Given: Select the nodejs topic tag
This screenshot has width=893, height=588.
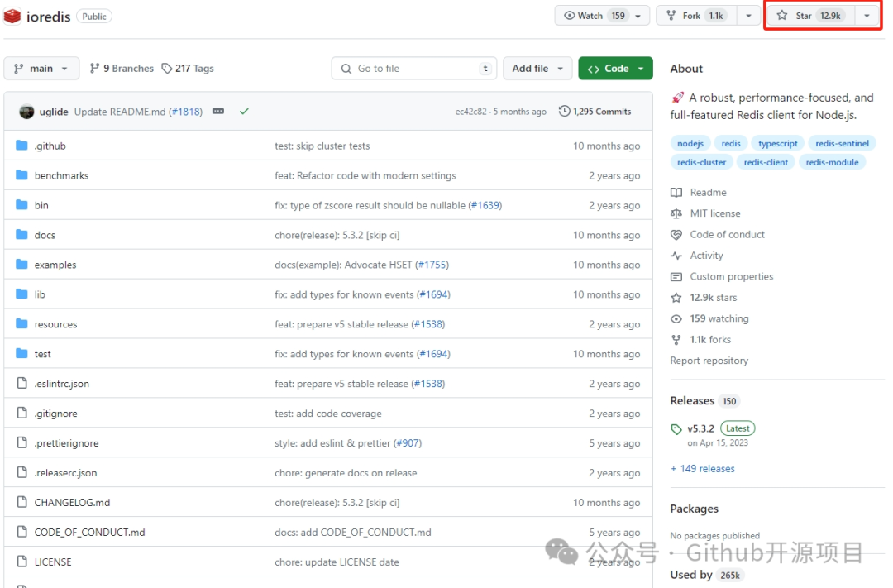Looking at the screenshot, I should point(690,144).
